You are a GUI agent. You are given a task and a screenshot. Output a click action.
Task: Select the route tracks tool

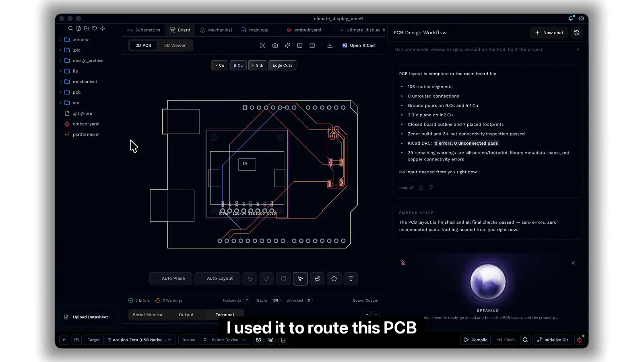click(317, 279)
